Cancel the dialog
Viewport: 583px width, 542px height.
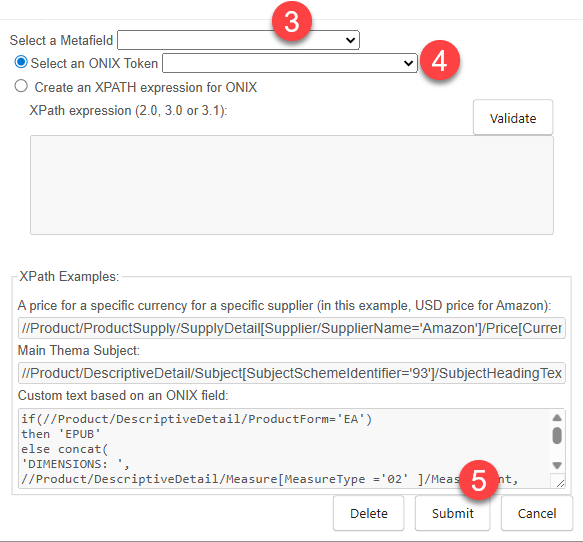537,513
